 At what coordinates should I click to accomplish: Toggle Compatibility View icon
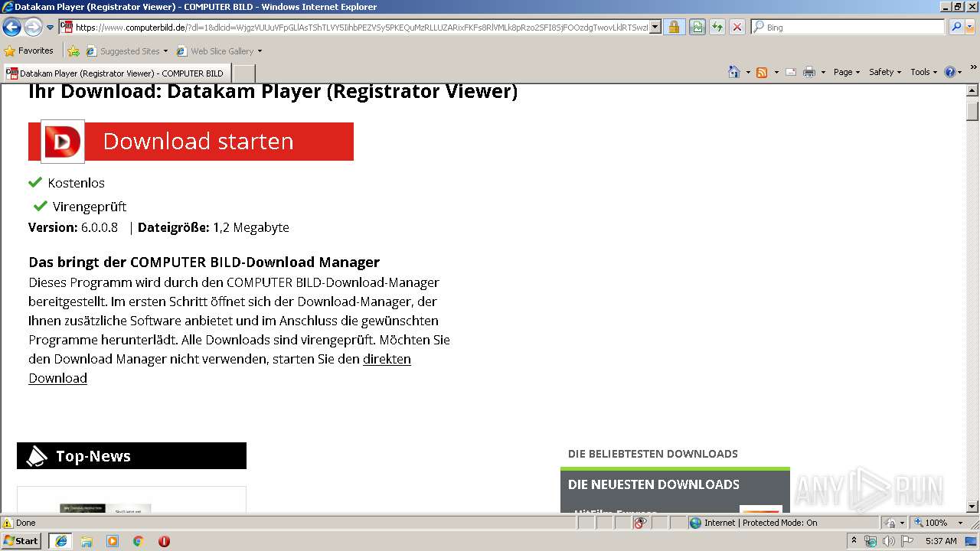pyautogui.click(x=697, y=28)
